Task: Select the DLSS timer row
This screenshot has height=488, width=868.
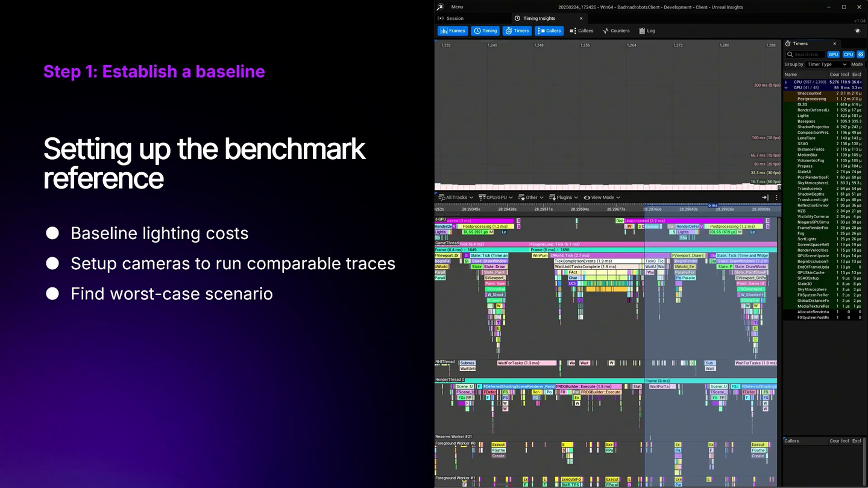Action: click(824, 104)
